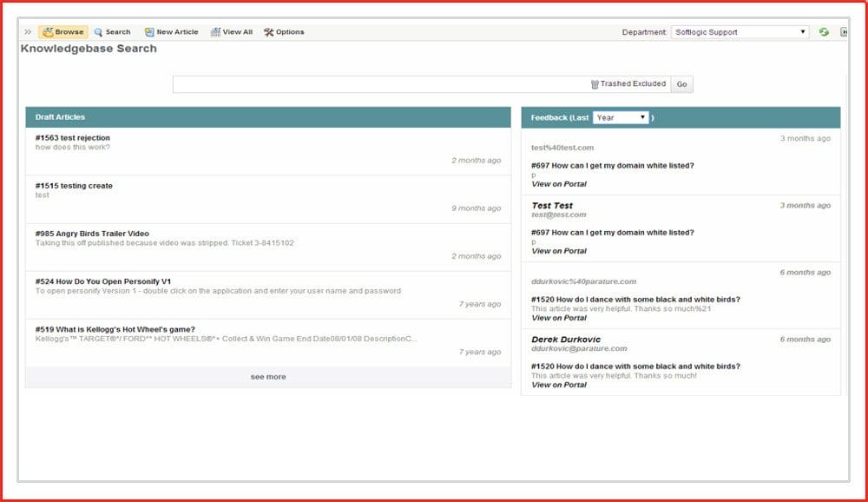Expand the double-chevron sidebar arrow

pyautogui.click(x=28, y=32)
